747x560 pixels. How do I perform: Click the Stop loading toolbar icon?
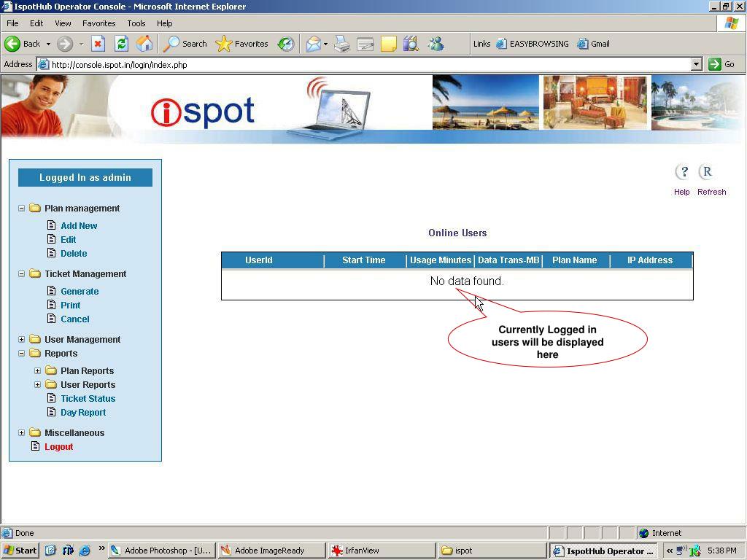tap(98, 44)
